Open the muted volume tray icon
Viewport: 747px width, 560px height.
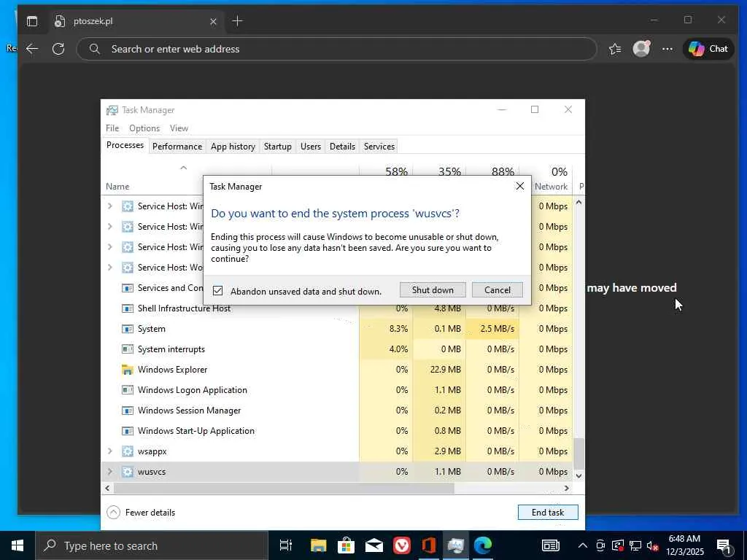click(653, 545)
